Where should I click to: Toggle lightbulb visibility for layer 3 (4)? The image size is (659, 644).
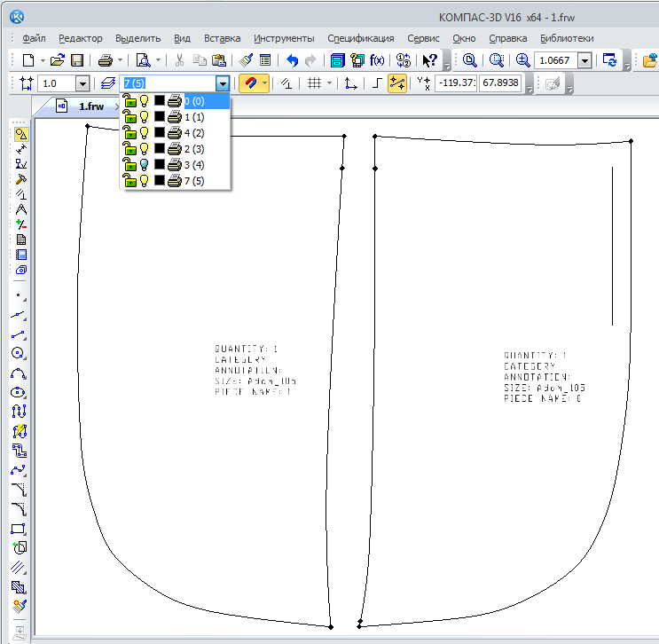tap(144, 164)
